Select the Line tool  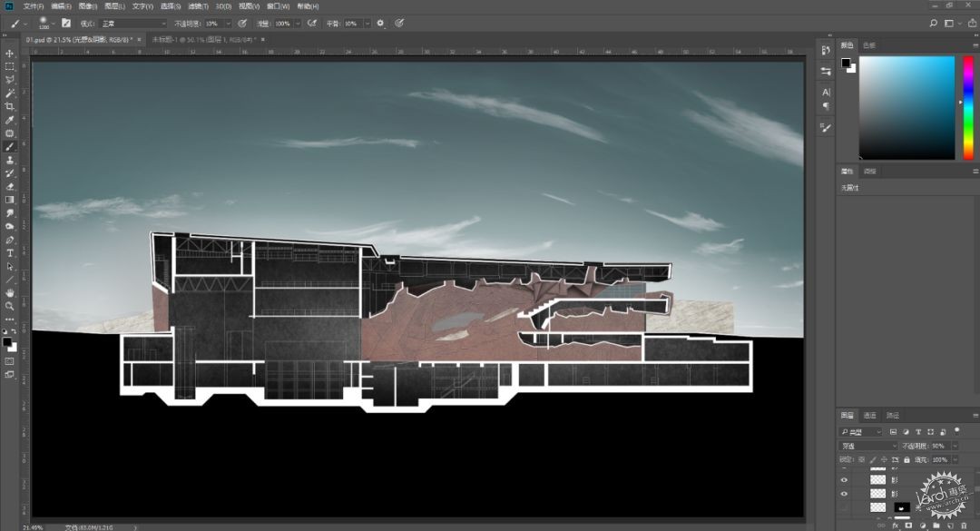9,280
